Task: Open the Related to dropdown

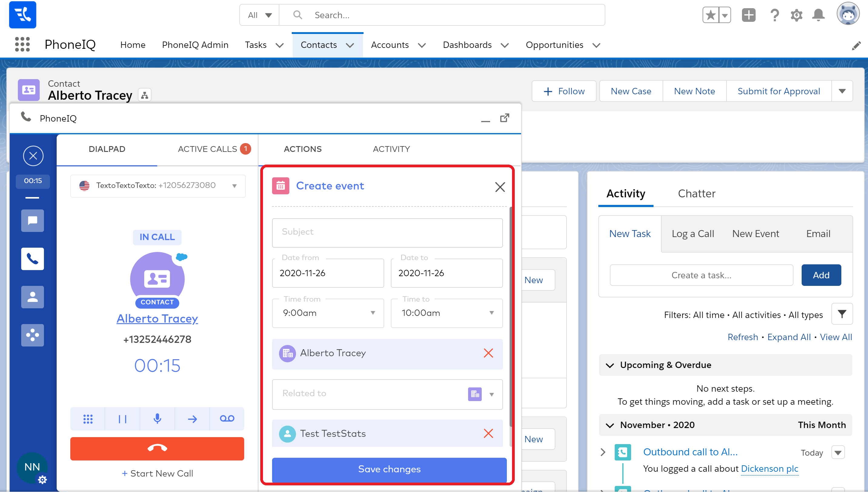Action: click(x=491, y=394)
